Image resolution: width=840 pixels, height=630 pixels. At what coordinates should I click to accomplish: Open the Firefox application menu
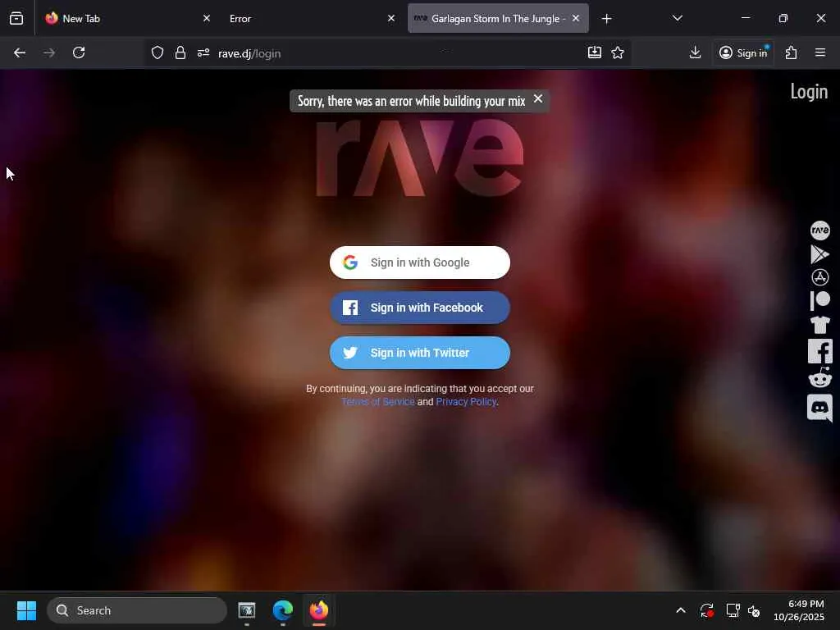(x=819, y=52)
